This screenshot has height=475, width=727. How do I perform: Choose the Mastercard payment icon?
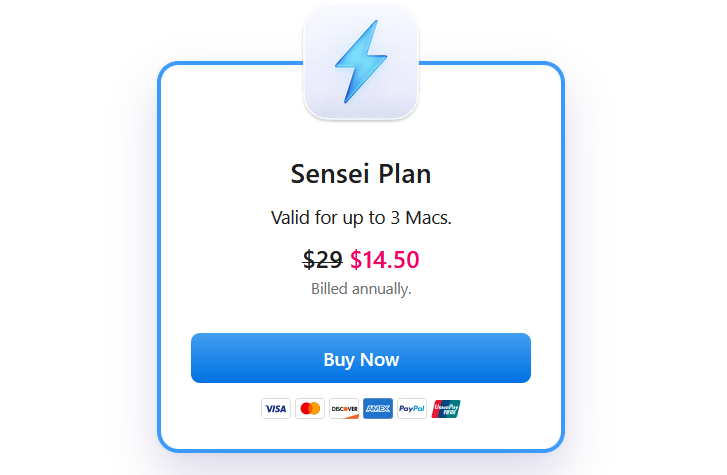coord(310,408)
